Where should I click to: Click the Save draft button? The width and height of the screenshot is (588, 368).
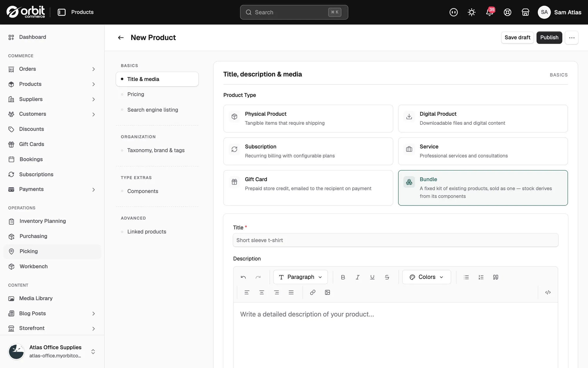point(517,37)
